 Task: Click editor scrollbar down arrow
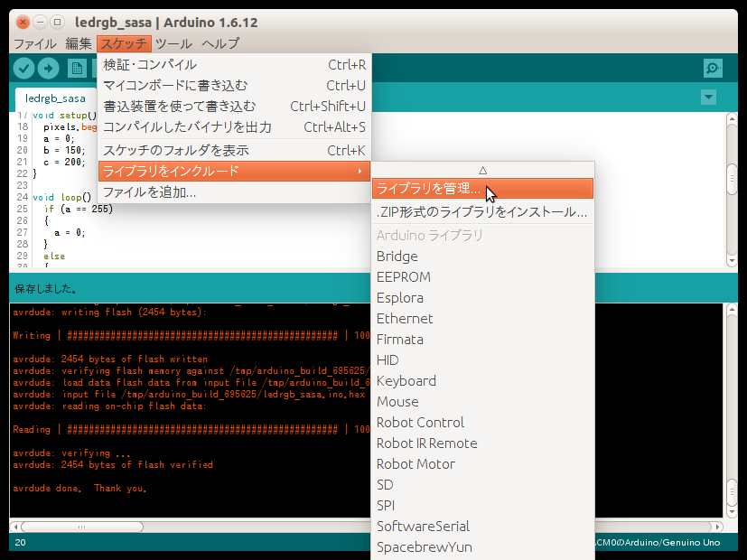click(x=733, y=260)
